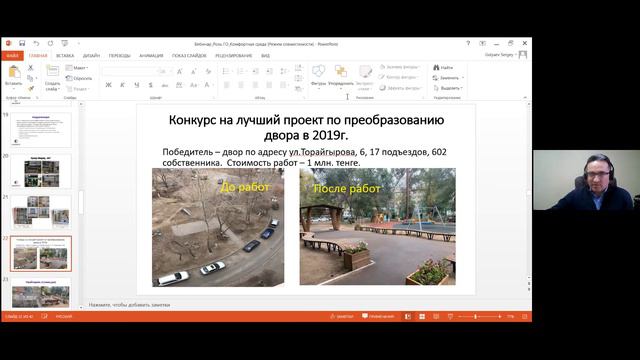
Task: Decrease list indent level
Action: [255, 71]
